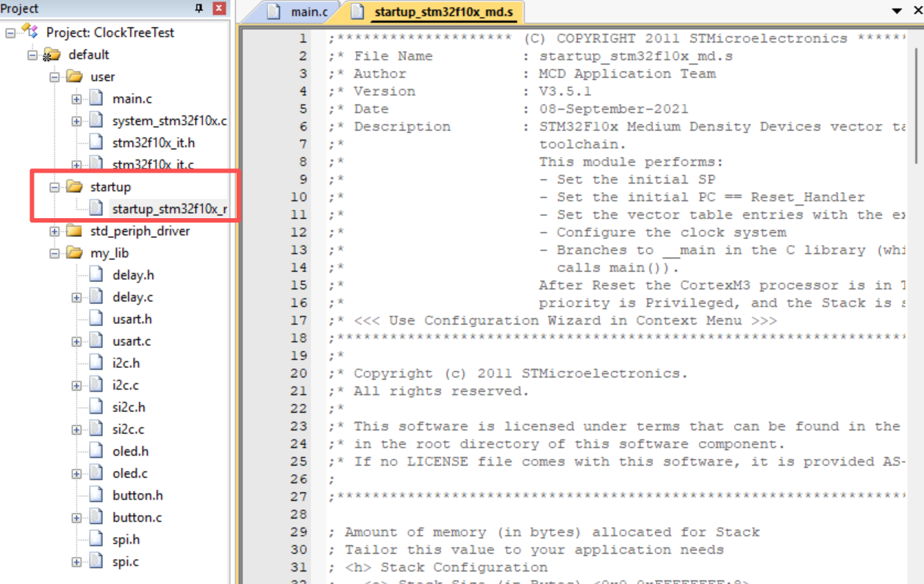Pin the Project panel with pushpin icon
Image resolution: width=924 pixels, height=584 pixels.
point(199,9)
